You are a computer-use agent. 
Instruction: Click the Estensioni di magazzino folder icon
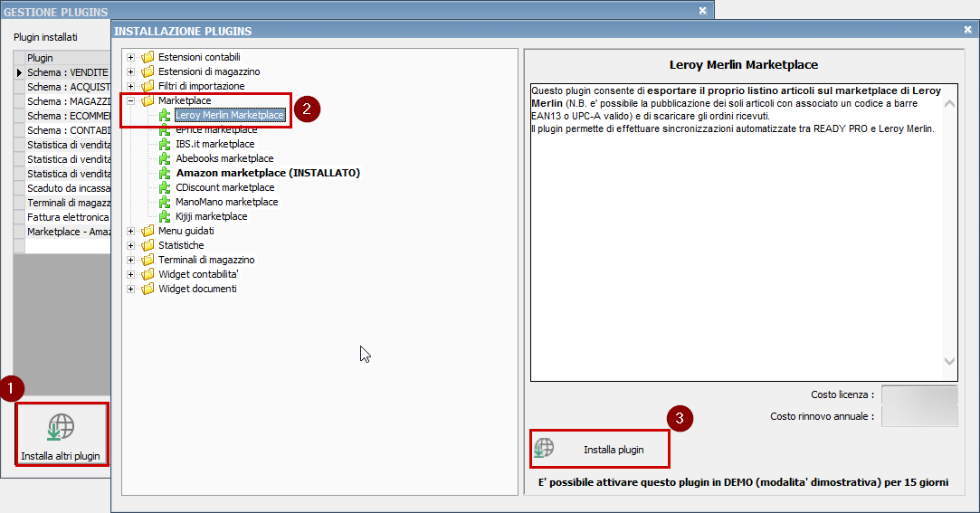[x=147, y=71]
